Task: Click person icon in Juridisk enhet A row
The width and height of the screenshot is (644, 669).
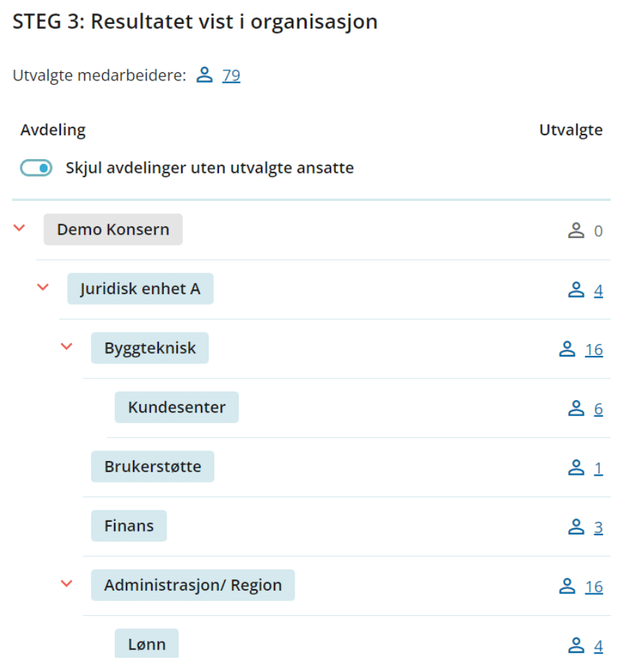Action: tap(576, 290)
